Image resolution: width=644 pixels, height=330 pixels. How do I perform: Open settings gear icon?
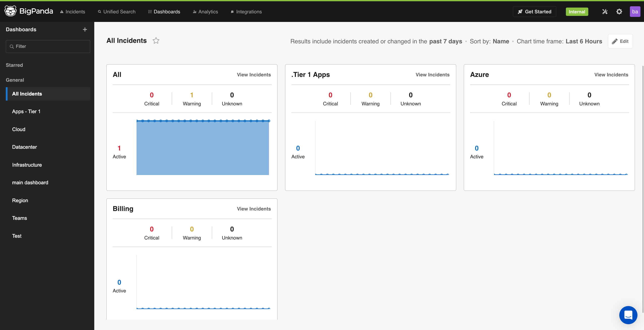point(619,12)
